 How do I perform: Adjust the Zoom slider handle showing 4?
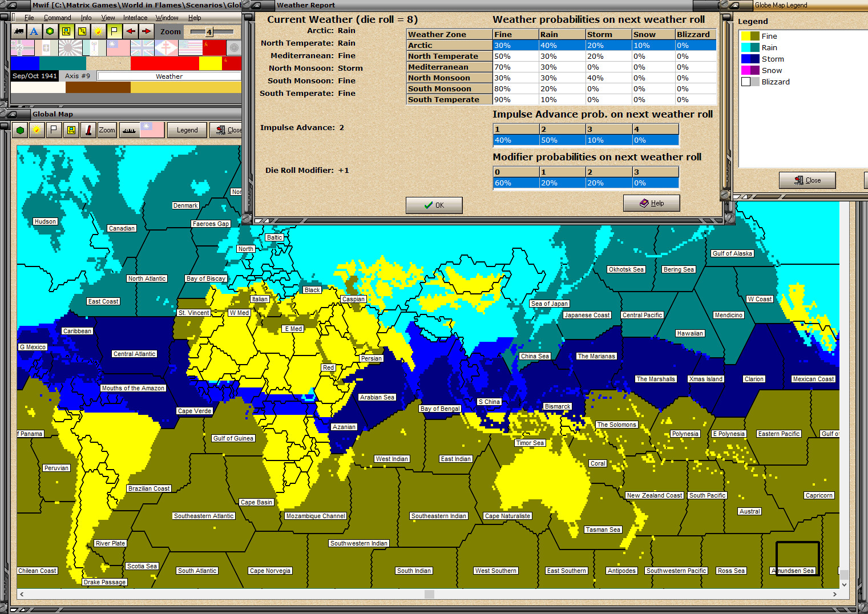209,32
